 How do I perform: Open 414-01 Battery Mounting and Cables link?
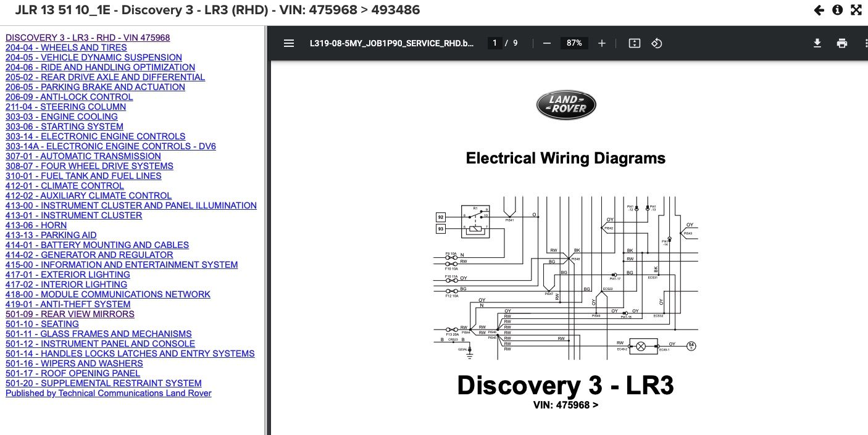coord(97,245)
